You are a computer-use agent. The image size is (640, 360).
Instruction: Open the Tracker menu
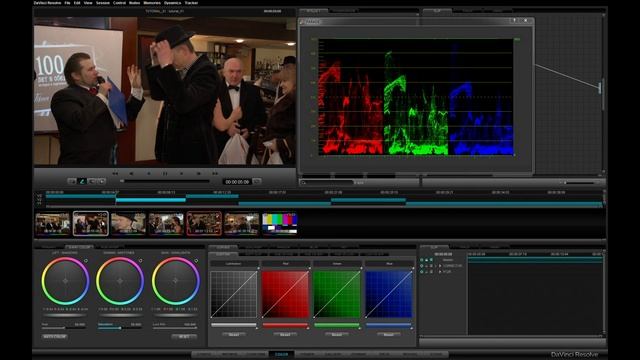191,2
